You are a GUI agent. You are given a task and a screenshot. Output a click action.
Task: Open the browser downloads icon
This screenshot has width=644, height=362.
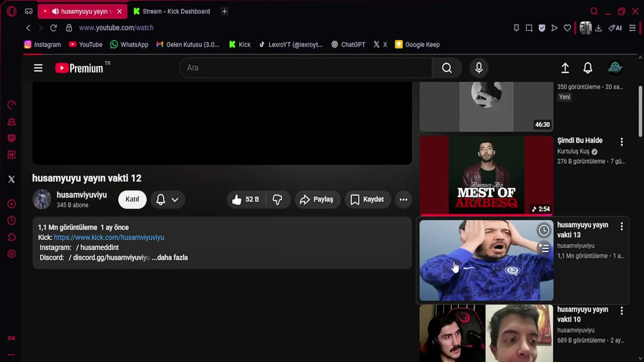pyautogui.click(x=598, y=28)
